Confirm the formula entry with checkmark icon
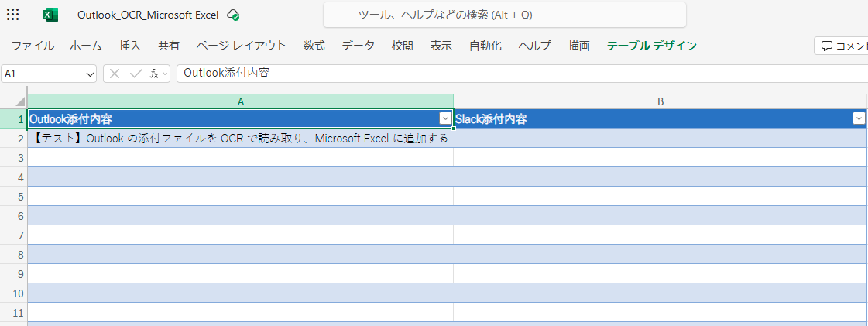This screenshot has width=868, height=326. (136, 74)
